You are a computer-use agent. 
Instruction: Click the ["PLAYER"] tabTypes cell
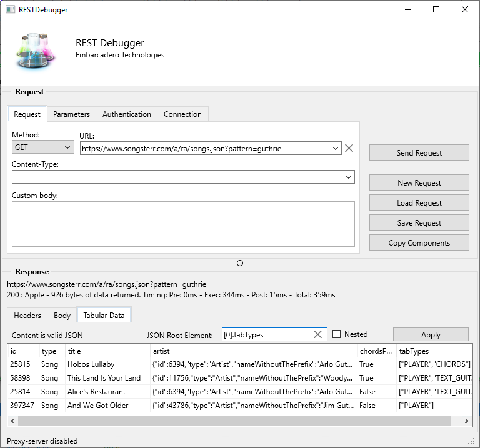tap(434, 406)
